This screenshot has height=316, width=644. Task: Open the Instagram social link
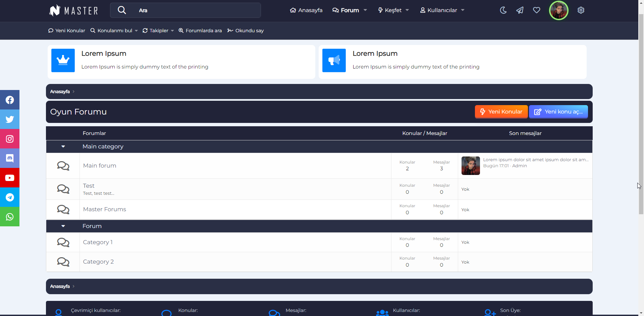point(10,139)
